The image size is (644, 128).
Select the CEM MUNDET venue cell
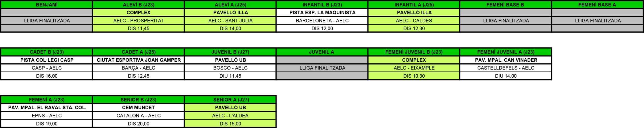tap(138, 108)
